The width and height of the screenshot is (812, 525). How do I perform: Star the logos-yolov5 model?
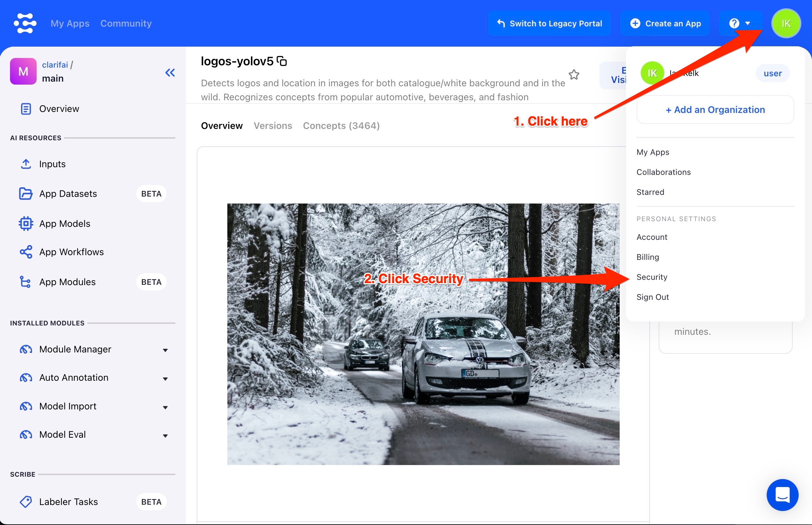(x=574, y=74)
